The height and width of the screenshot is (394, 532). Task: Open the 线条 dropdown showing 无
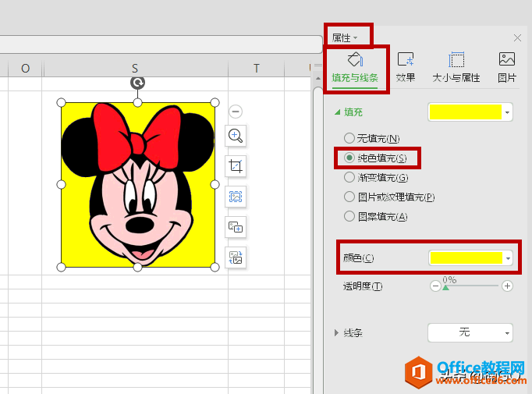(x=470, y=333)
